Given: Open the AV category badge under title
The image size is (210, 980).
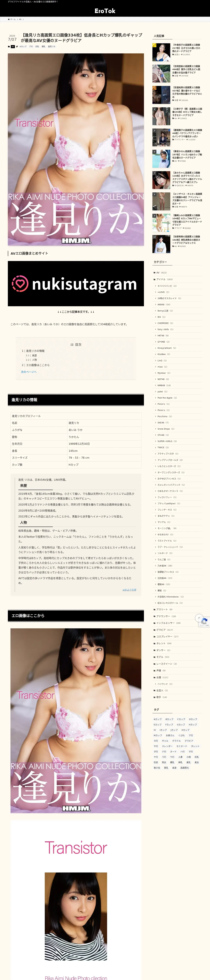Looking at the screenshot, I should pos(13,46).
